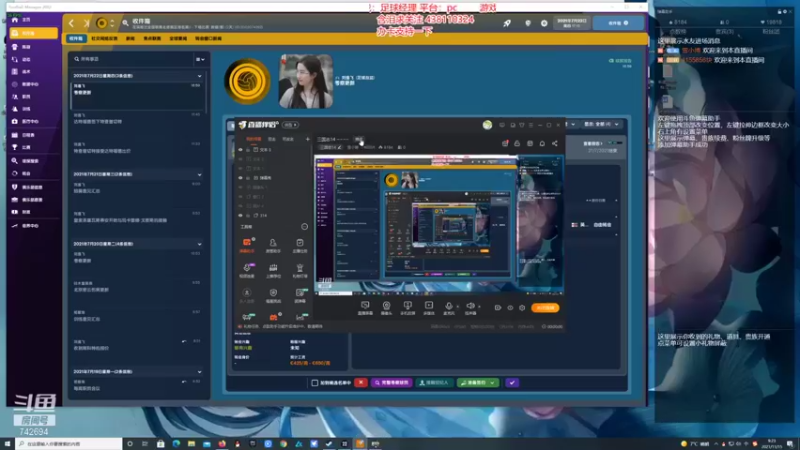Open the Competitions trophy icon in the sidebar
Image resolution: width=800 pixels, height=450 pixels.
coord(15,147)
